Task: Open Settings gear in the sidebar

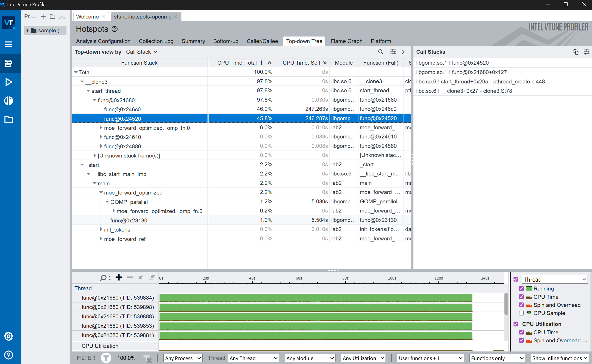Action: click(x=9, y=336)
